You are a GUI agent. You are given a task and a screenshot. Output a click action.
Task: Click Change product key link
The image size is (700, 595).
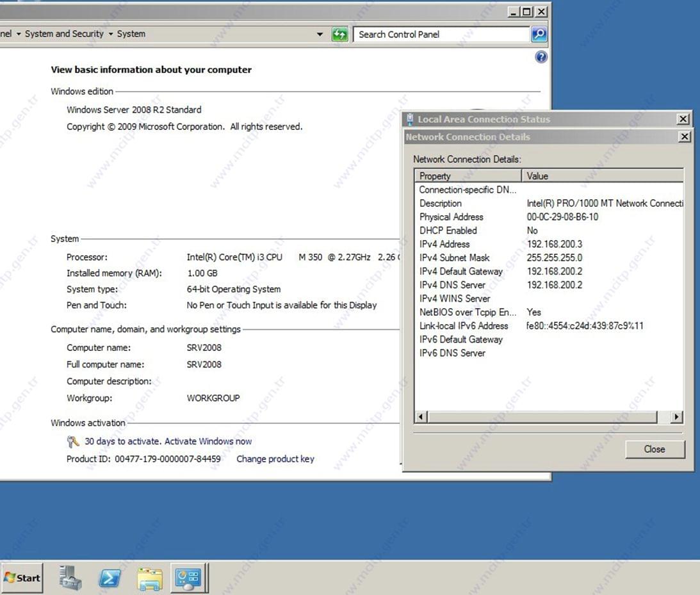coord(275,459)
